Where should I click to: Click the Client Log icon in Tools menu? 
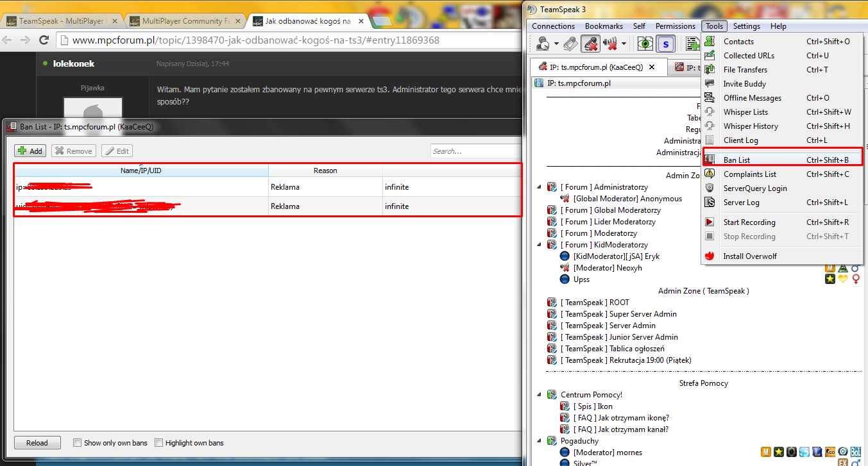710,140
